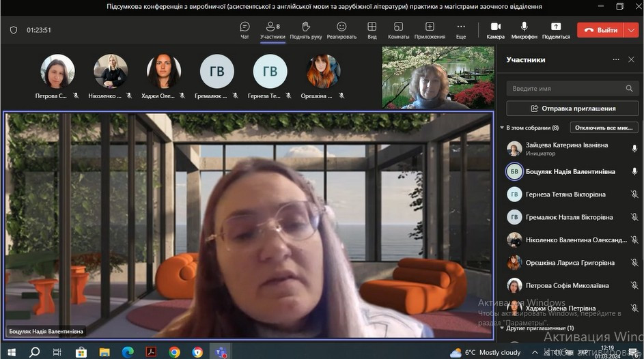Open File Explorer from taskbar

104,352
